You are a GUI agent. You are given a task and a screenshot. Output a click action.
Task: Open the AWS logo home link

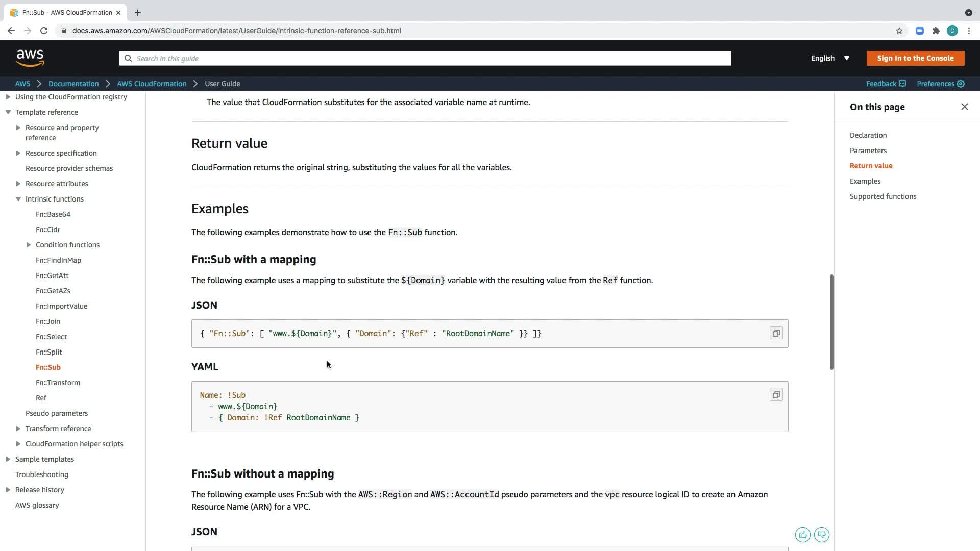[x=30, y=58]
